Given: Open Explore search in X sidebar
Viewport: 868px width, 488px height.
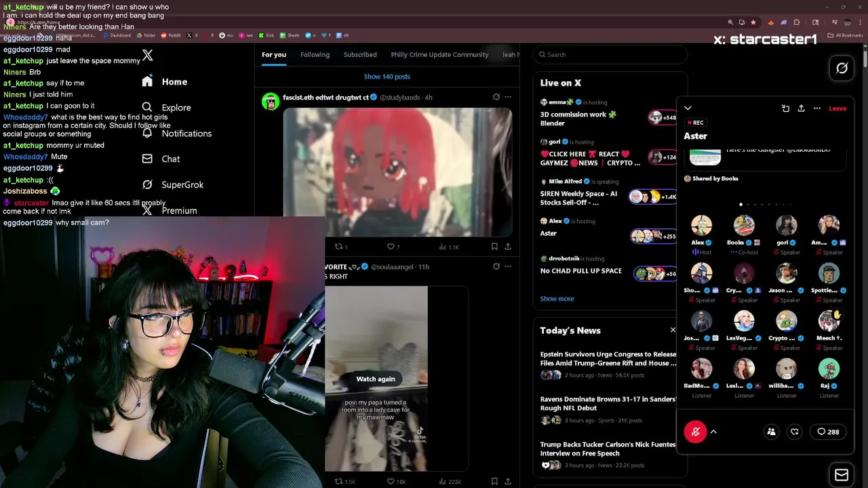Looking at the screenshot, I should click(x=166, y=107).
